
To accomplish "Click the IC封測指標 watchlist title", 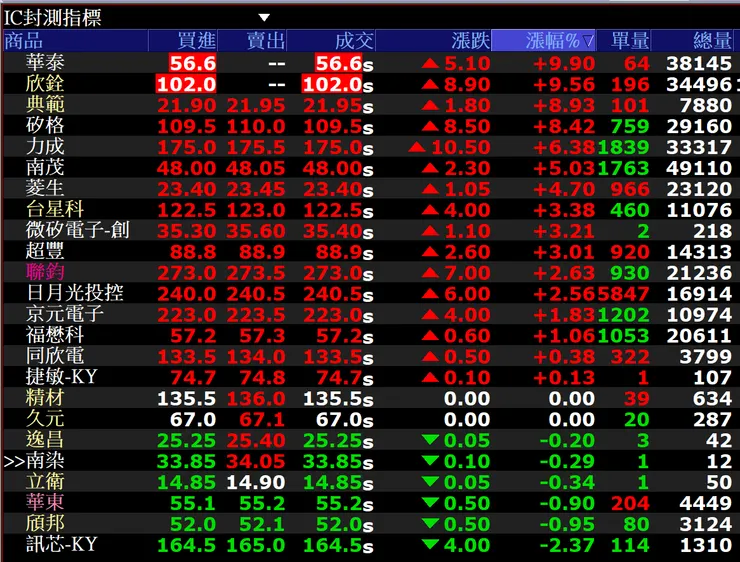I will click(52, 18).
